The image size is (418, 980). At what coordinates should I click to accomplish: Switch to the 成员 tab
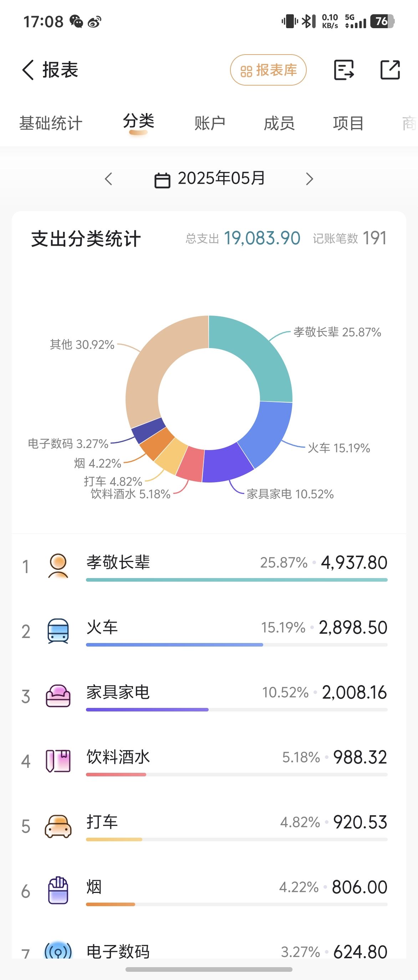(x=280, y=123)
